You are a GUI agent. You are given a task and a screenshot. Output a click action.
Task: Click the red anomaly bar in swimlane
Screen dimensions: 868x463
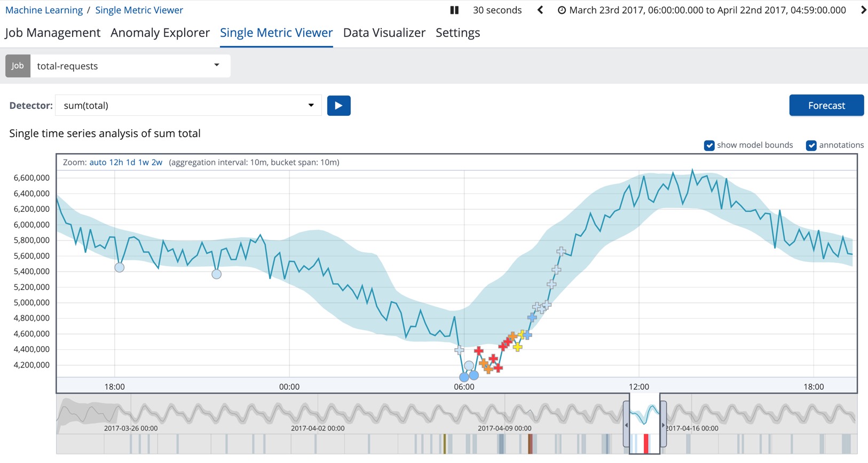pyautogui.click(x=646, y=443)
